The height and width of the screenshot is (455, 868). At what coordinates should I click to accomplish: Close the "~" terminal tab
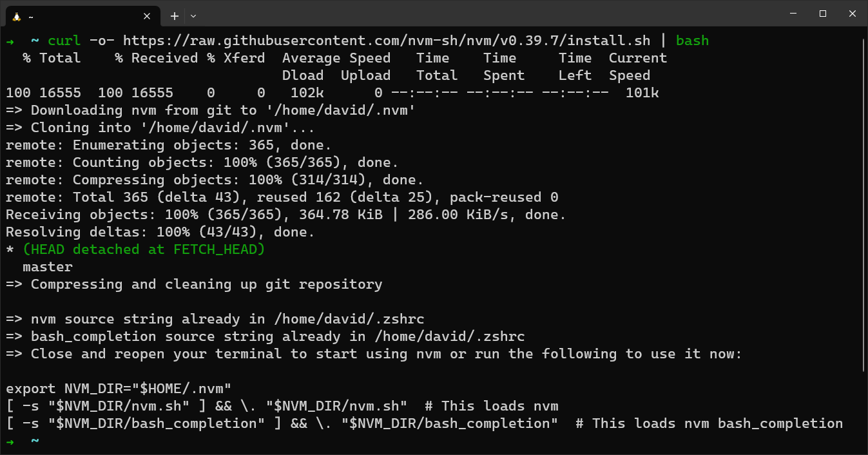147,16
